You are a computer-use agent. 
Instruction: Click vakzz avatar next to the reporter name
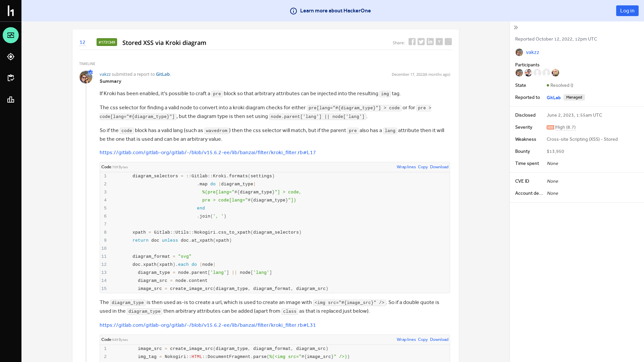[519, 52]
